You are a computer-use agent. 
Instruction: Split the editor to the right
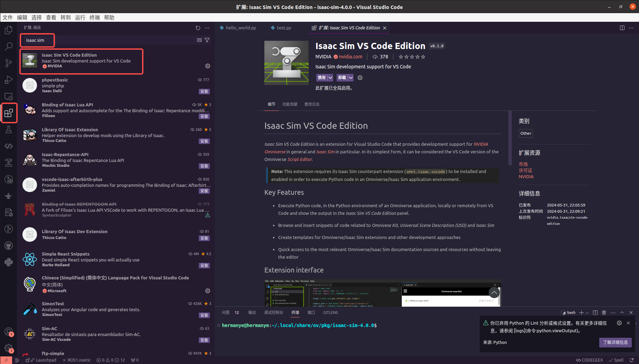[x=622, y=28]
